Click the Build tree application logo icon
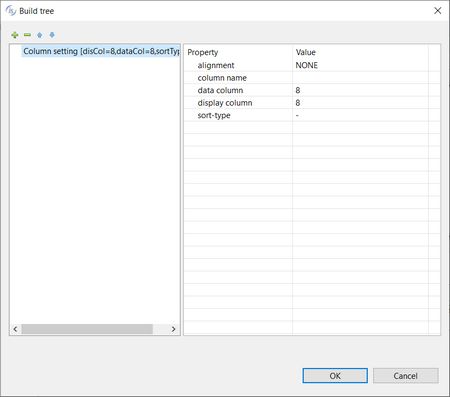This screenshot has height=397, width=450. [11, 11]
